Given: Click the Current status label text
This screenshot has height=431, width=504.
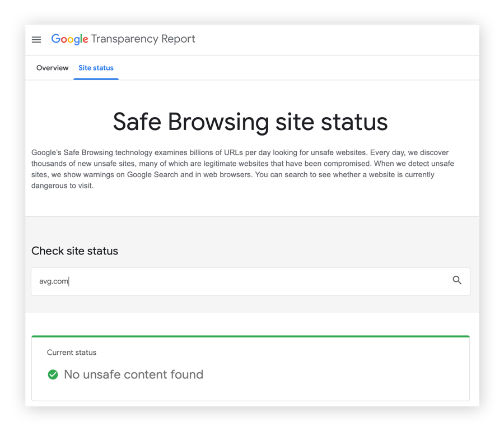Looking at the screenshot, I should click(x=72, y=353).
